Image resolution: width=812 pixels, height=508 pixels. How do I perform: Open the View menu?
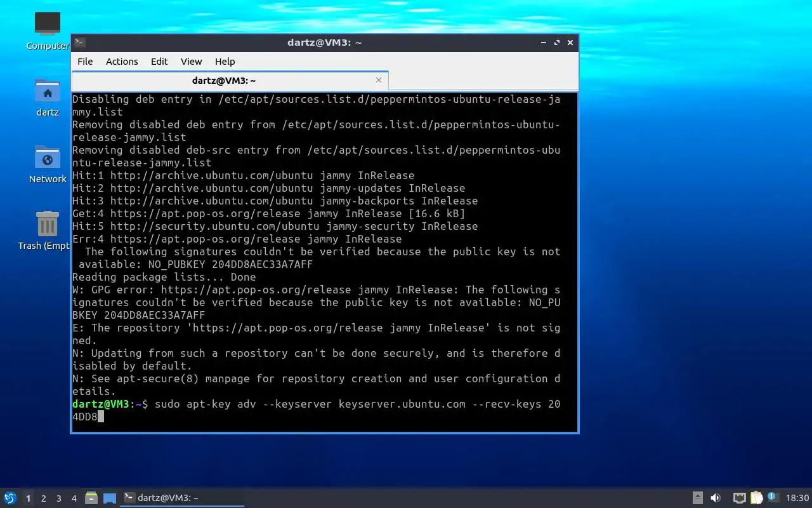click(x=191, y=62)
